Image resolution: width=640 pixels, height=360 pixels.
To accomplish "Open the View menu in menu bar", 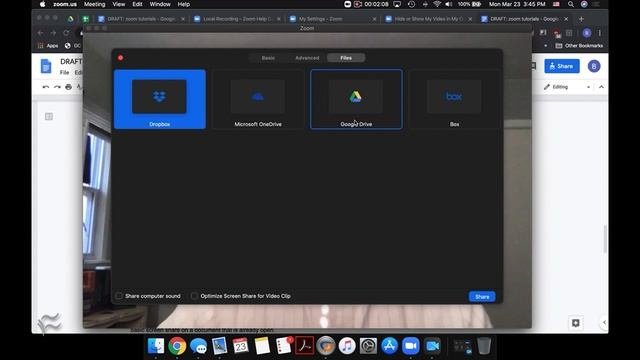I will pos(118,4).
